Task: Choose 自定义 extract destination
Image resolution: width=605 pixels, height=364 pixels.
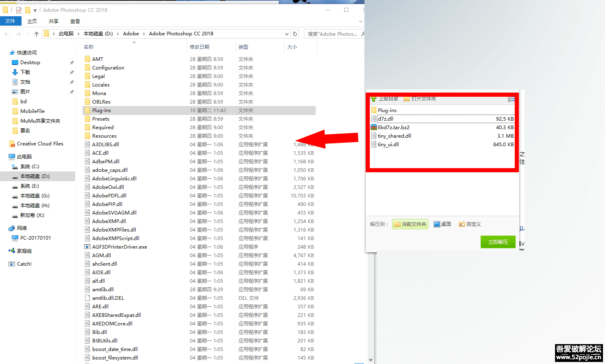Action: (x=470, y=224)
